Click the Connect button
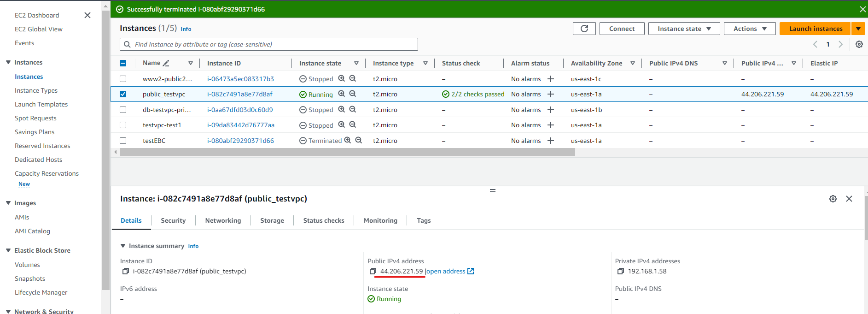The image size is (868, 314). 622,29
